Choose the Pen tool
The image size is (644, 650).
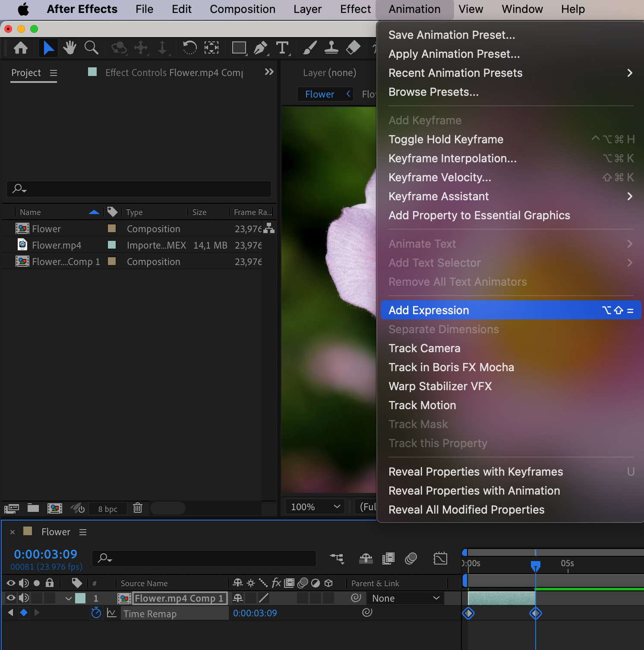point(260,47)
